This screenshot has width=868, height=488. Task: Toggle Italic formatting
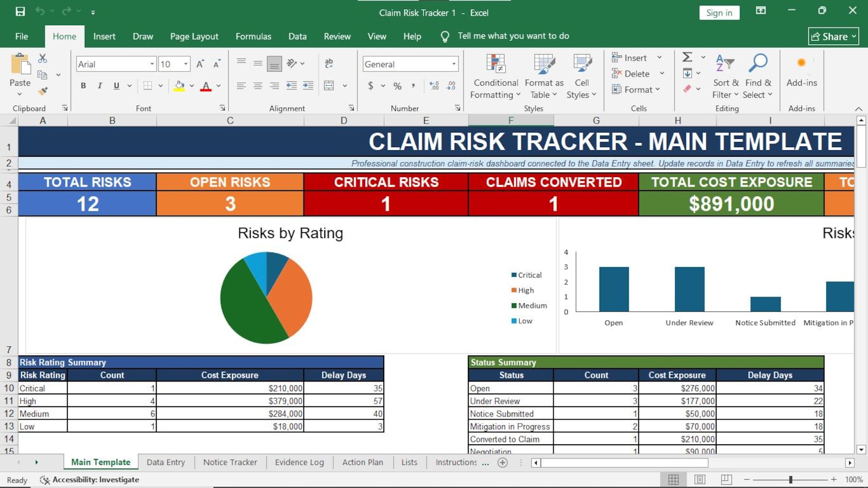(99, 86)
